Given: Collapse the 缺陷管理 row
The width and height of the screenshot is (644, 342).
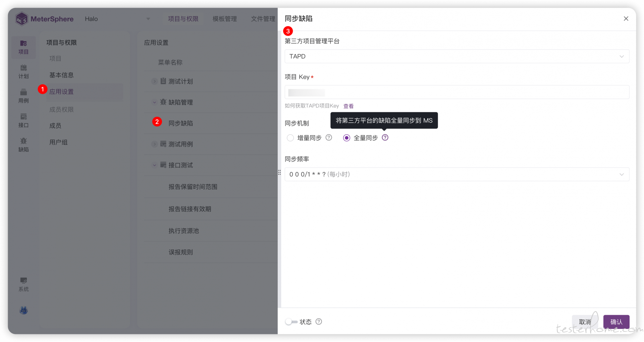Looking at the screenshot, I should pos(154,102).
